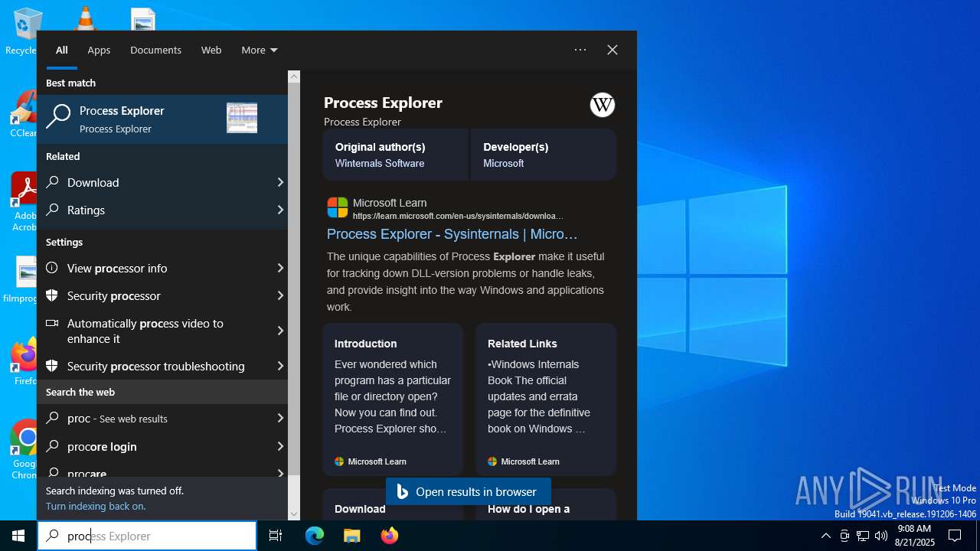Click the search icon beside procore login

(52, 445)
